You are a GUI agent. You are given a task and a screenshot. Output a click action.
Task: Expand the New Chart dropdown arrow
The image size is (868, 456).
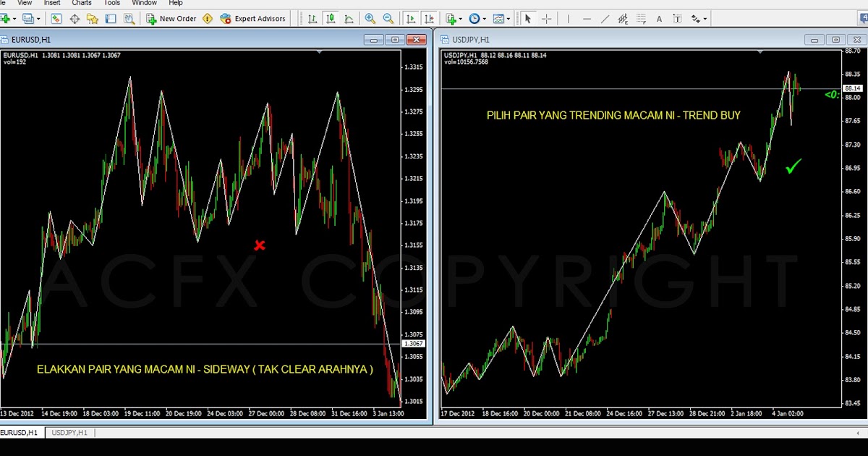(14, 18)
